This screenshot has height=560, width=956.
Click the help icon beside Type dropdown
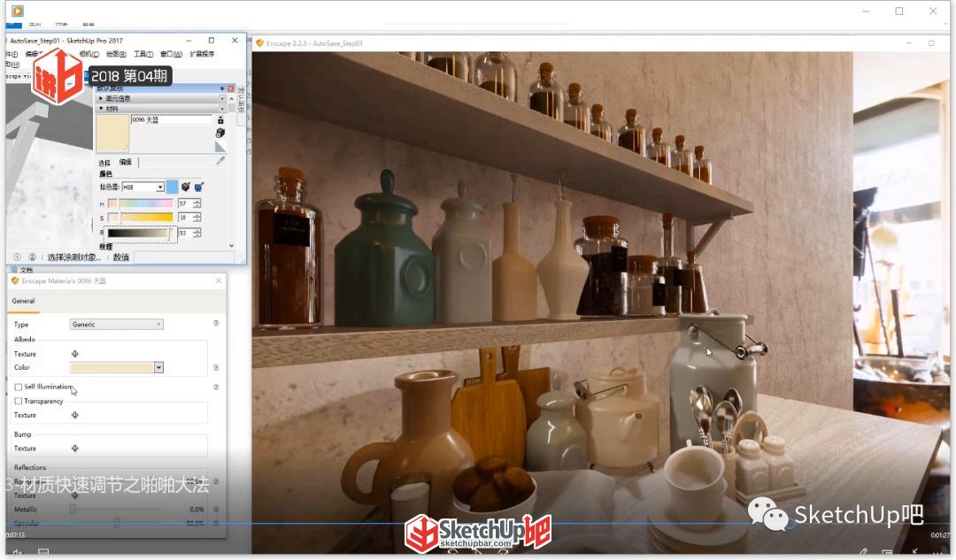[x=216, y=323]
